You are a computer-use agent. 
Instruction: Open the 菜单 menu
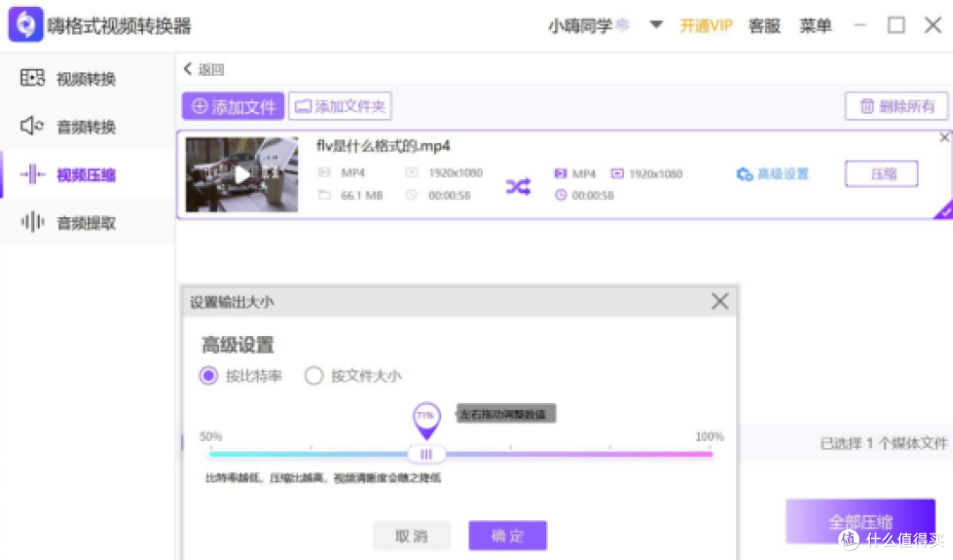point(815,26)
